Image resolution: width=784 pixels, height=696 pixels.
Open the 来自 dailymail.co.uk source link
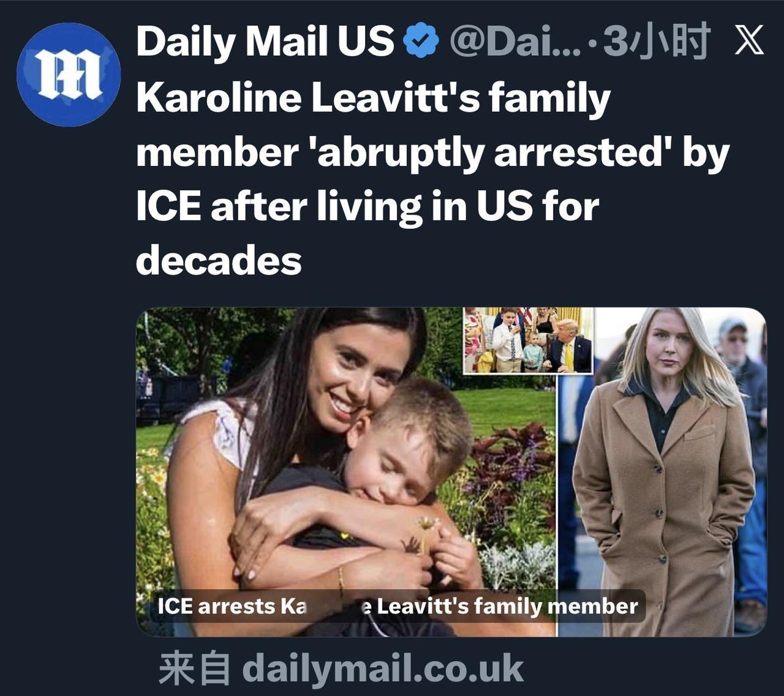(341, 668)
